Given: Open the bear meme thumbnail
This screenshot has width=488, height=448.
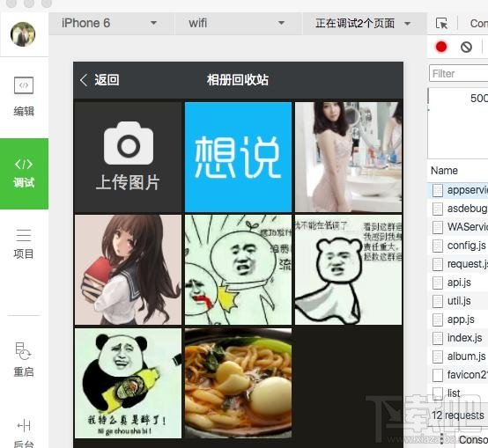Looking at the screenshot, I should (x=349, y=269).
